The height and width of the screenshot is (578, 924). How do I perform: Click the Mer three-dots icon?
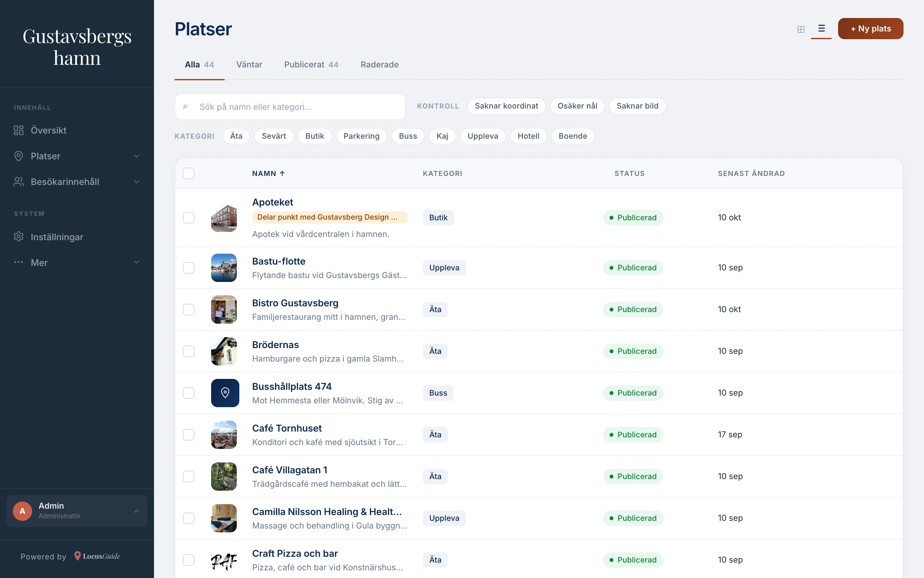coord(19,262)
